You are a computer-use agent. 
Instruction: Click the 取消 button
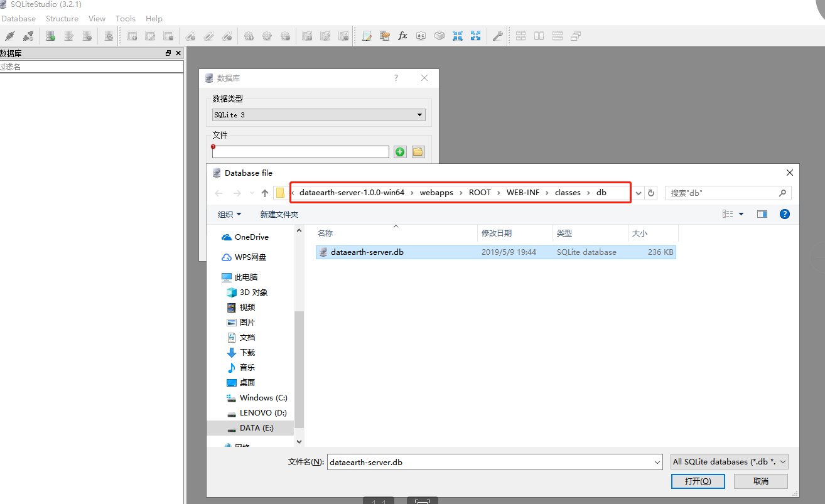761,481
